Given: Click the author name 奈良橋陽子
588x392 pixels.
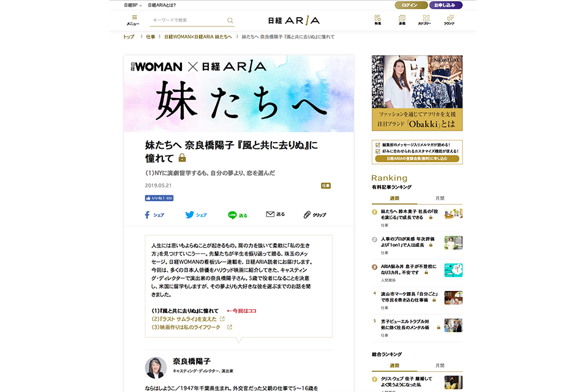Looking at the screenshot, I should click(192, 361).
